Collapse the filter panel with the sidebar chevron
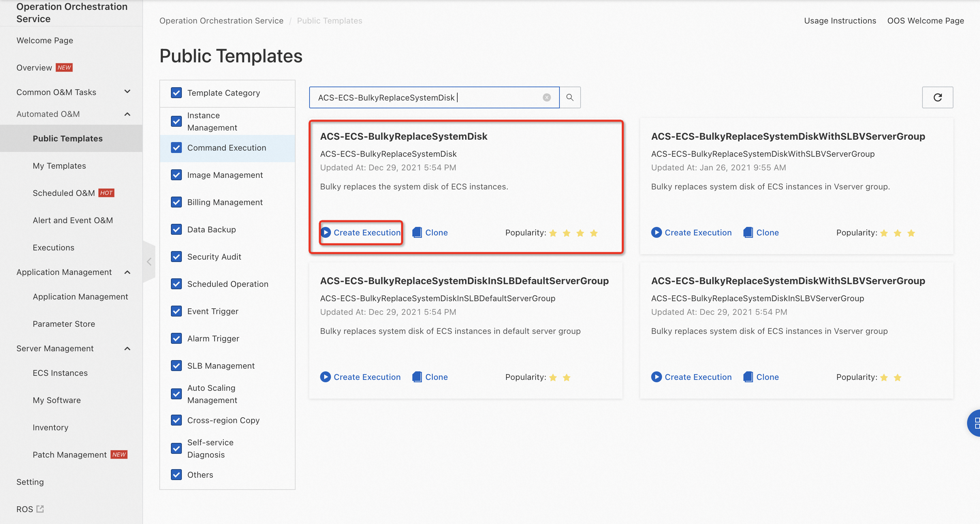The image size is (980, 524). 149,261
